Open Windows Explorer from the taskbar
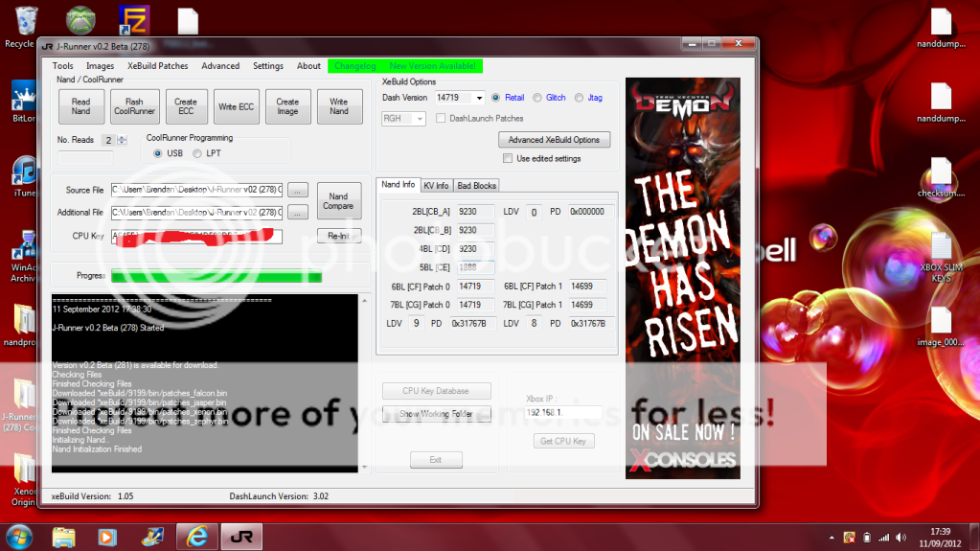The width and height of the screenshot is (980, 551). pos(64,536)
